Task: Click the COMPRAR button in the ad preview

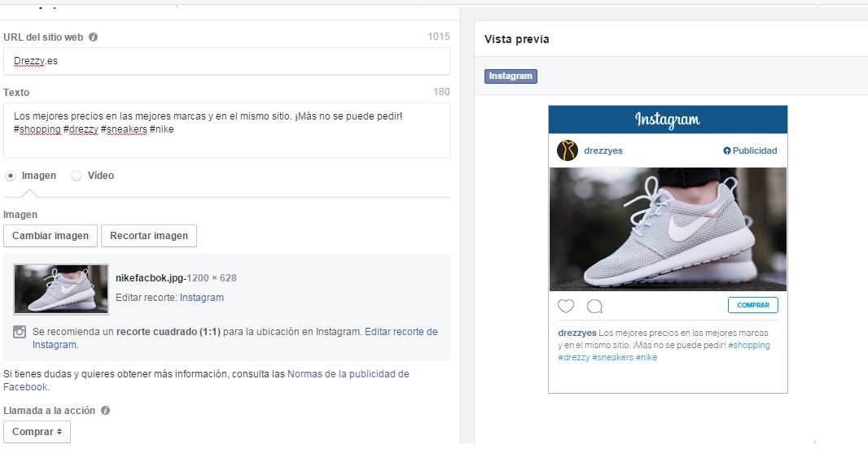Action: click(x=752, y=305)
